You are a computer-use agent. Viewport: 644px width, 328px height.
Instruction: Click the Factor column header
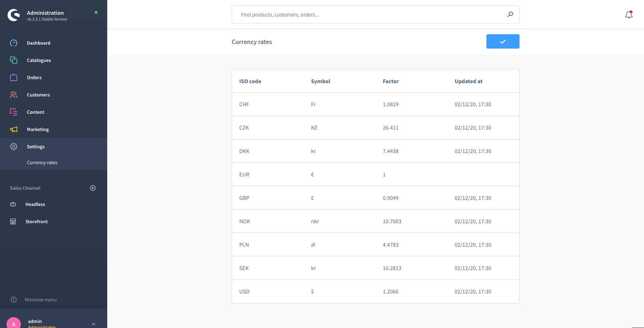391,81
